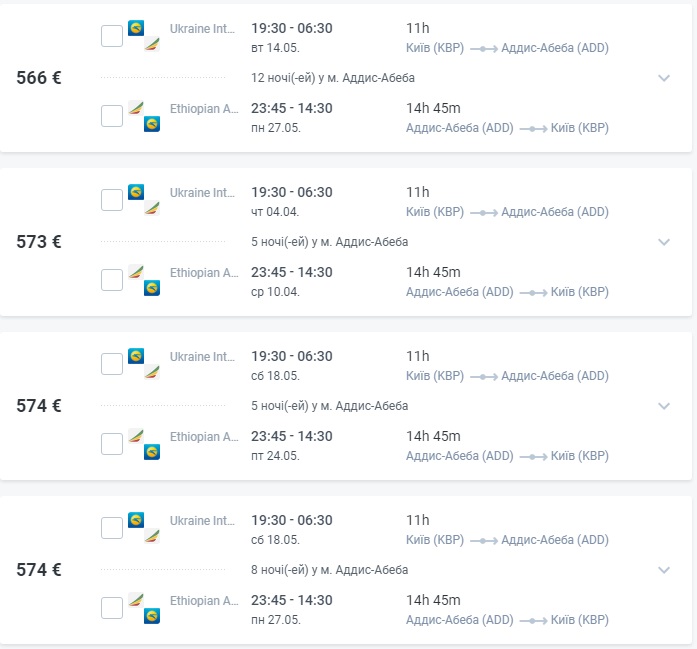Click the 573 € price
This screenshot has height=649, width=697.
click(39, 242)
